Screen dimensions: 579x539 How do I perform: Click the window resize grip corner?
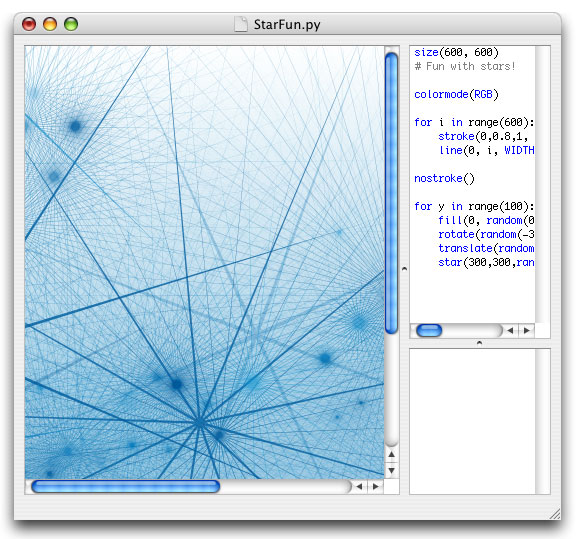[x=555, y=514]
